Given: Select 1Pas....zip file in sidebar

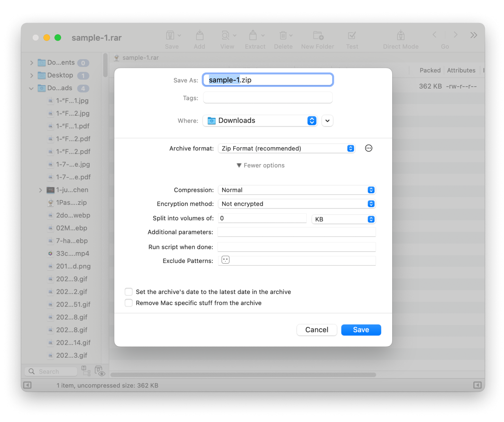Looking at the screenshot, I should pos(71,203).
